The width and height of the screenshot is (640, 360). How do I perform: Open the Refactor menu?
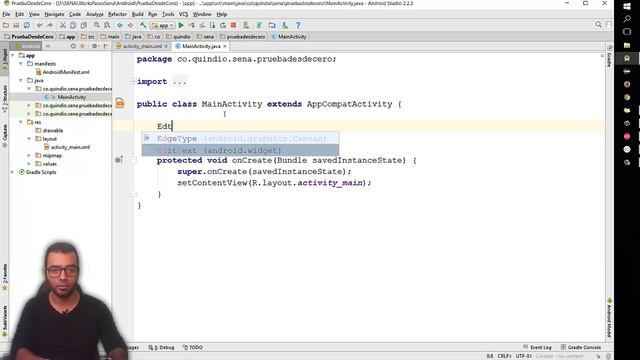(x=117, y=14)
